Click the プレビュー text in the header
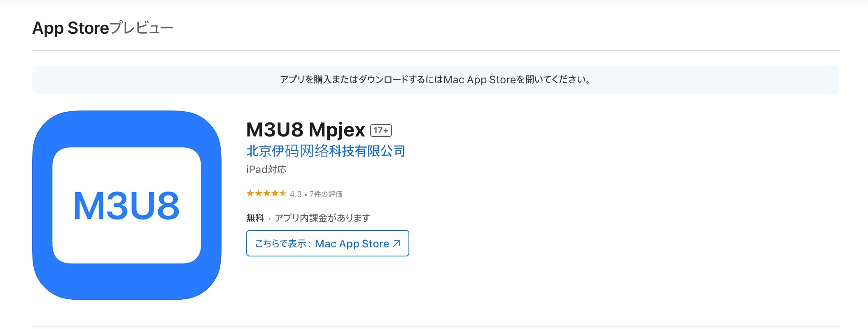868x329 pixels. pyautogui.click(x=142, y=28)
